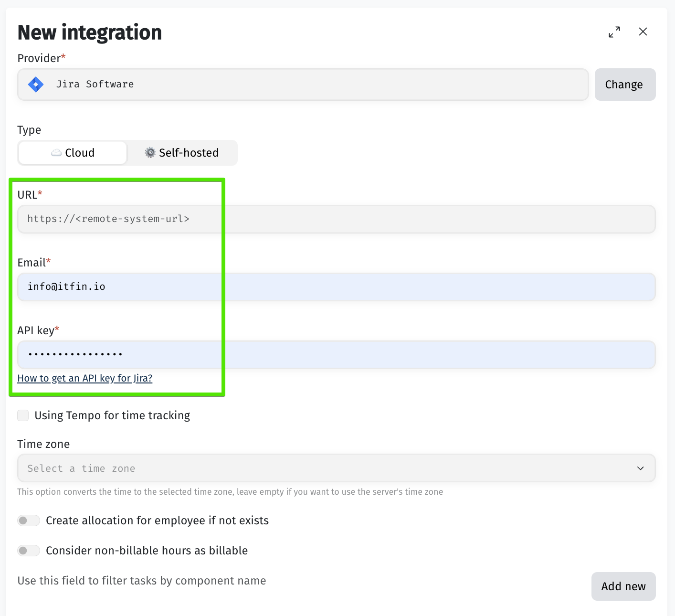Viewport: 675px width, 616px height.
Task: Click the Change provider button
Action: coord(625,85)
